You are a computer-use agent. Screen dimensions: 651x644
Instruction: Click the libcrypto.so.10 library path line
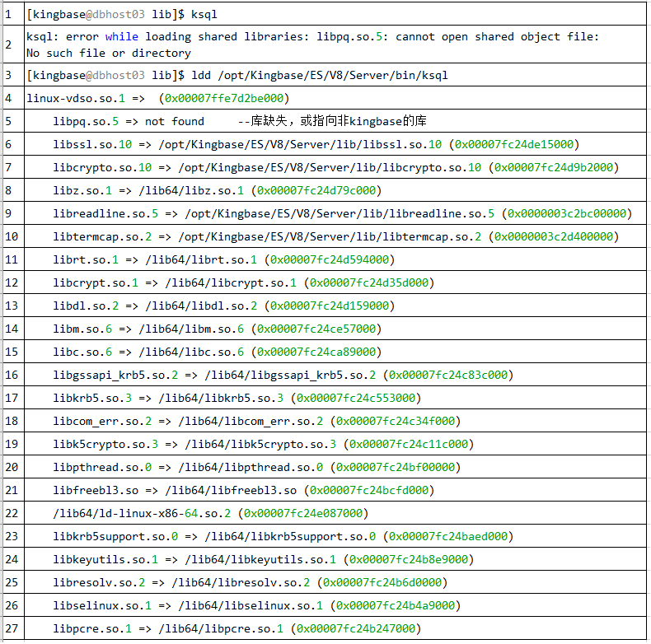pyautogui.click(x=336, y=168)
